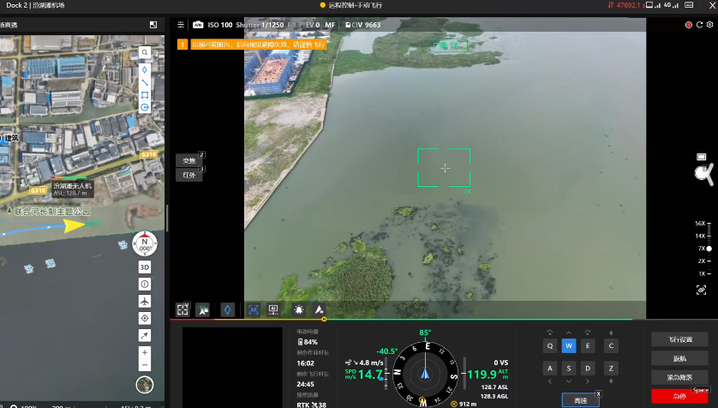Open the hamburger menu beside camera icon
718x408 pixels.
(181, 25)
